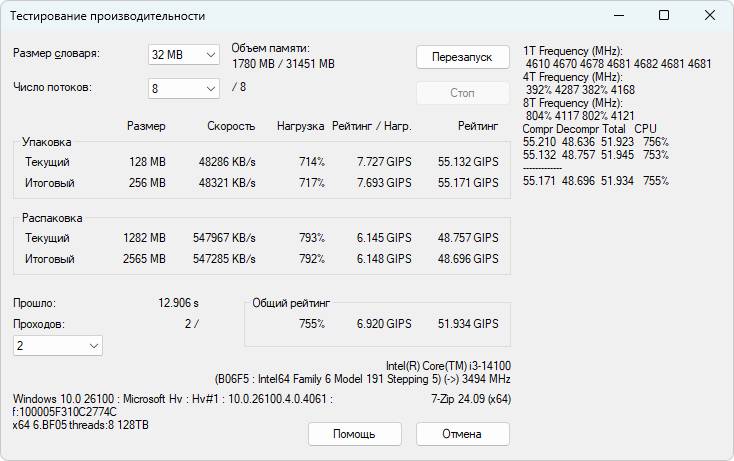This screenshot has height=461, width=734.
Task: Click the Тестирование производительности title bar text
Action: 108,16
